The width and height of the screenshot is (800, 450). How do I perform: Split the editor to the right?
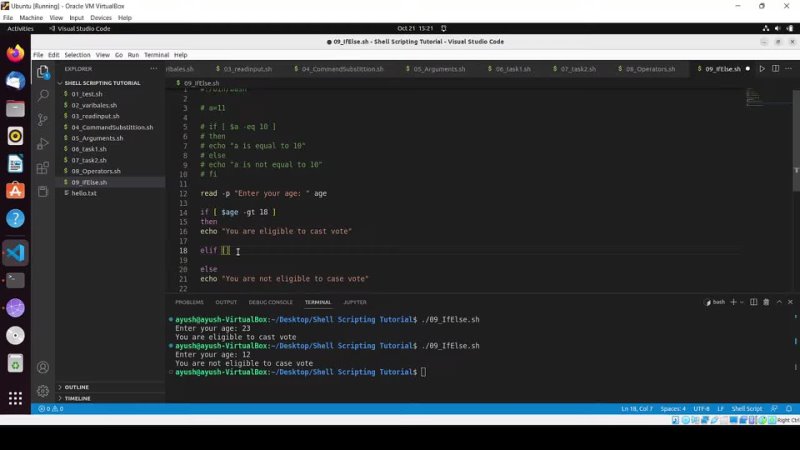[x=775, y=68]
